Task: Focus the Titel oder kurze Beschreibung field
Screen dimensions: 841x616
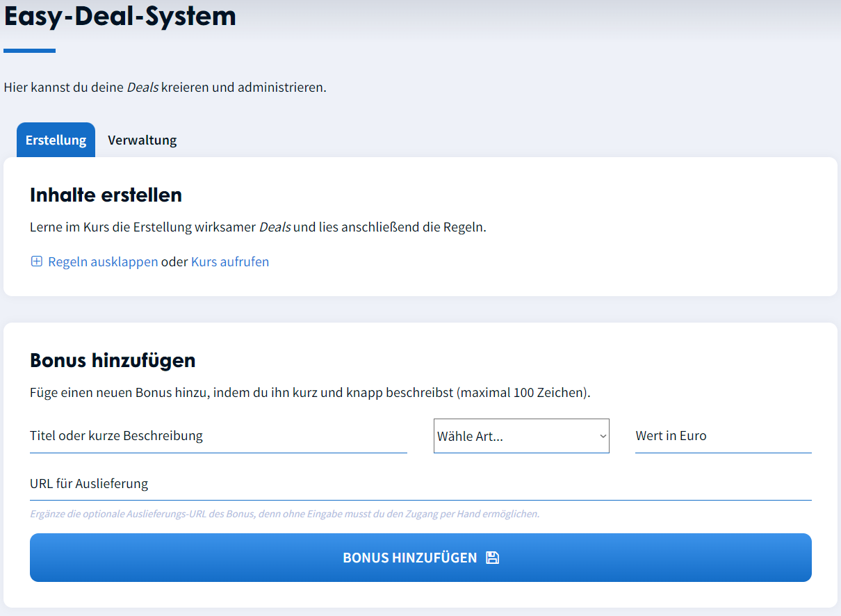Action: 218,436
